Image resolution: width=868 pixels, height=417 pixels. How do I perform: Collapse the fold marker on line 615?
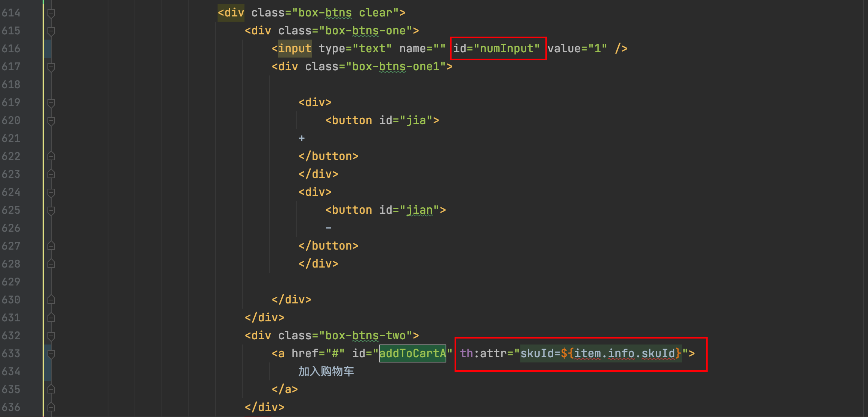(x=51, y=31)
